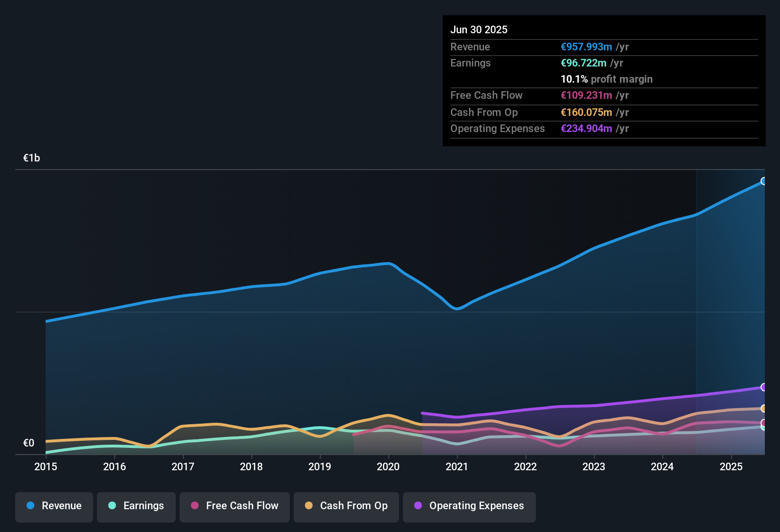This screenshot has width=780, height=532.
Task: Click the 2023 x-axis label
Action: point(594,467)
